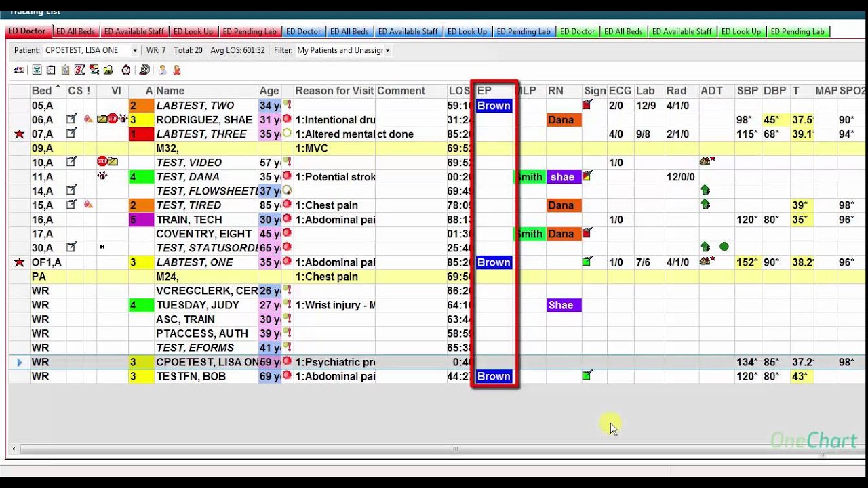Click the green up arrow ADT icon for bed 14,A
Image resolution: width=868 pixels, height=488 pixels.
705,190
